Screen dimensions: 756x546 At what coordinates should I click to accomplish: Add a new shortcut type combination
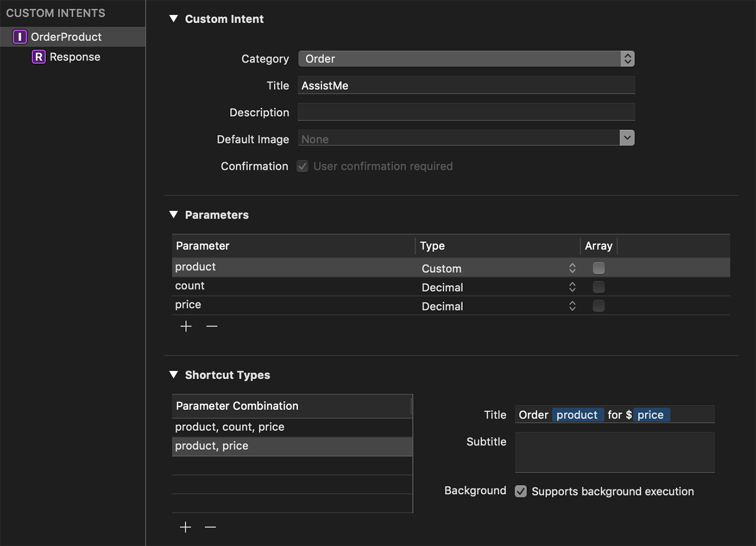click(x=185, y=527)
